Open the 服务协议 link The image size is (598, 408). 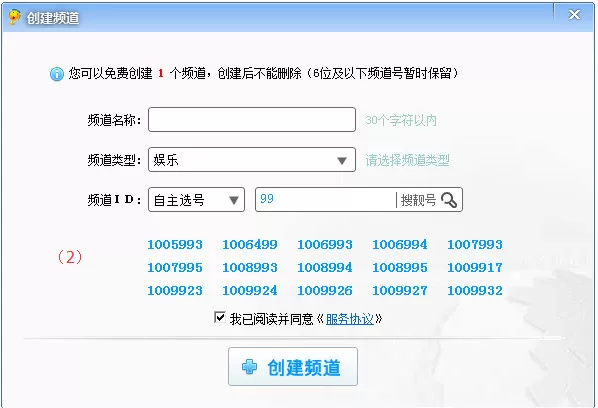coord(349,319)
